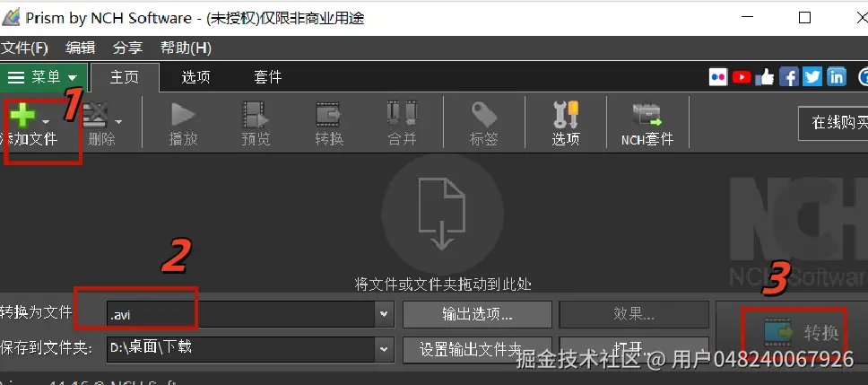This screenshot has width=868, height=385.
Task: Expand the save-to-folder dropdown arrow
Action: [x=384, y=349]
